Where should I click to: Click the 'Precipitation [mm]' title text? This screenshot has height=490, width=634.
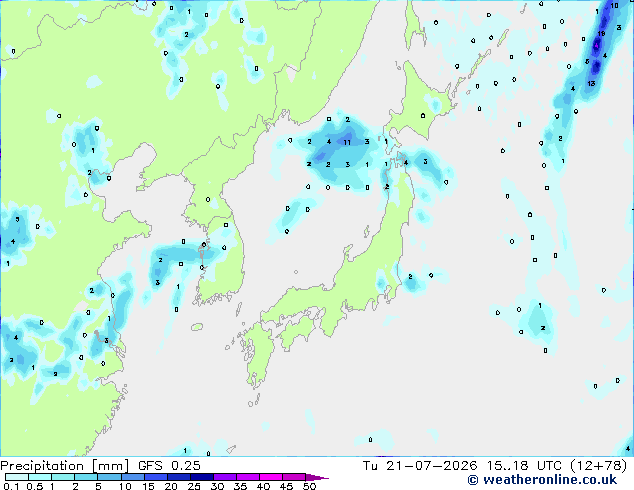(x=65, y=466)
